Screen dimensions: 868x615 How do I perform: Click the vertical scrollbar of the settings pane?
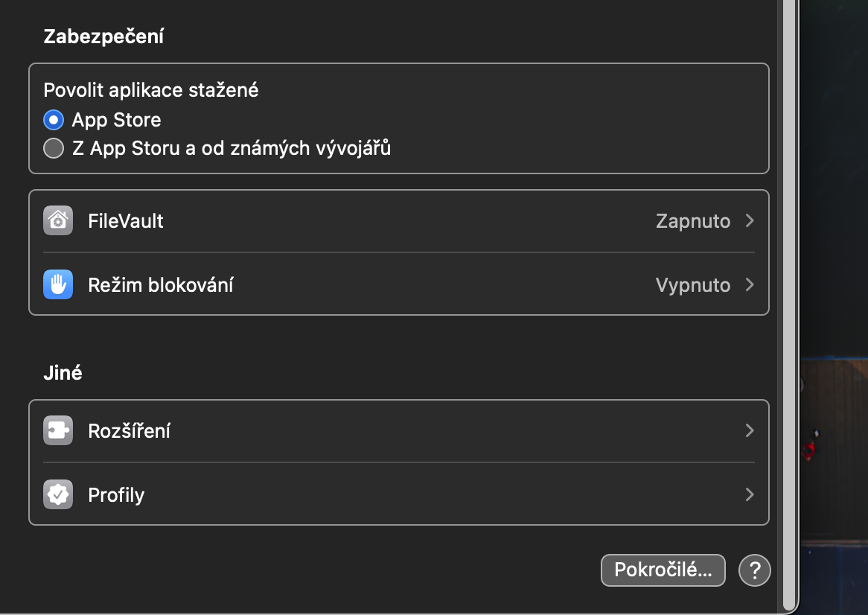coord(788,298)
